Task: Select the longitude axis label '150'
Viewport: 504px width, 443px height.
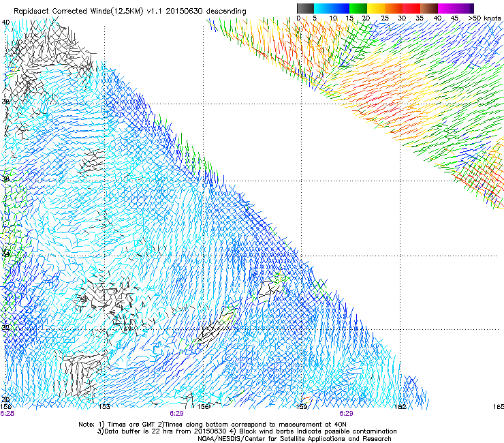Action: (6, 407)
